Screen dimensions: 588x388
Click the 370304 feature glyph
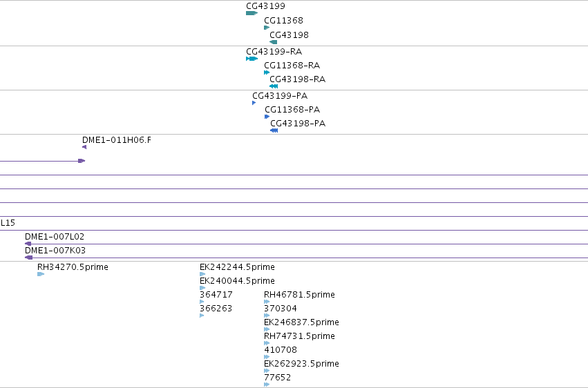point(267,316)
